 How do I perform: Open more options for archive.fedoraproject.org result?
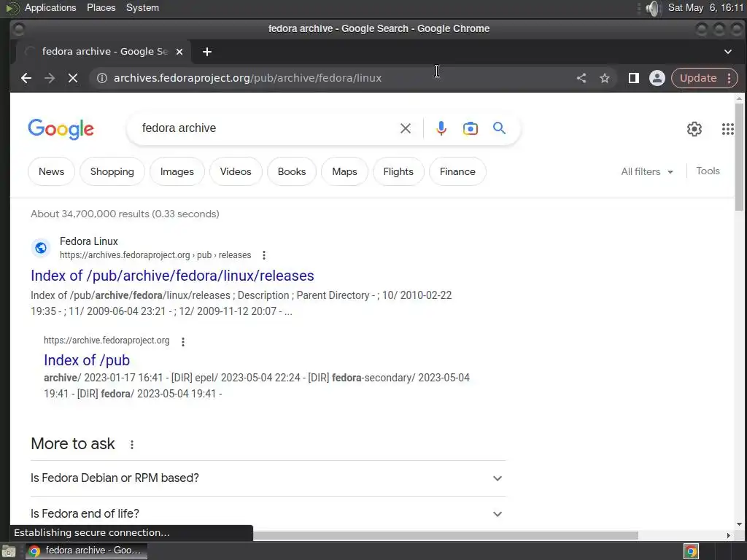click(x=183, y=341)
